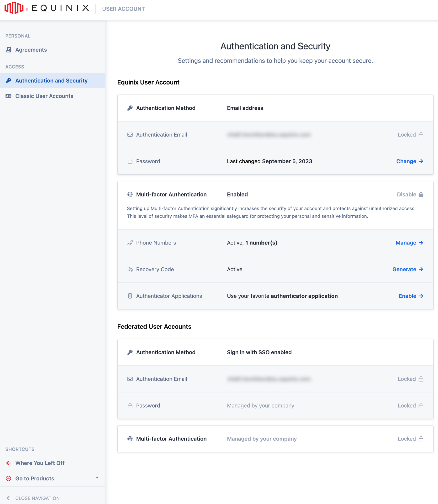Image resolution: width=438 pixels, height=504 pixels.
Task: Click the solid lock icon next to Disable
Action: pyautogui.click(x=421, y=195)
